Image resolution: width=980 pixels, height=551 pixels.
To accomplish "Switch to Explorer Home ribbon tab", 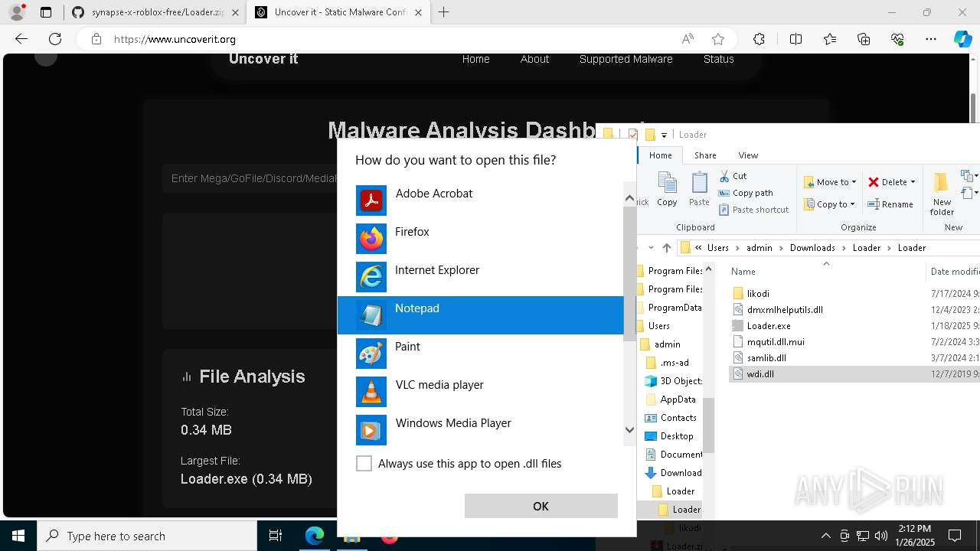I will tap(660, 155).
